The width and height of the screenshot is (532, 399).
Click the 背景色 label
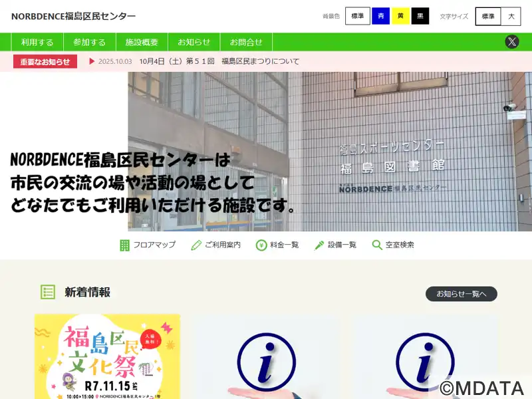click(331, 16)
